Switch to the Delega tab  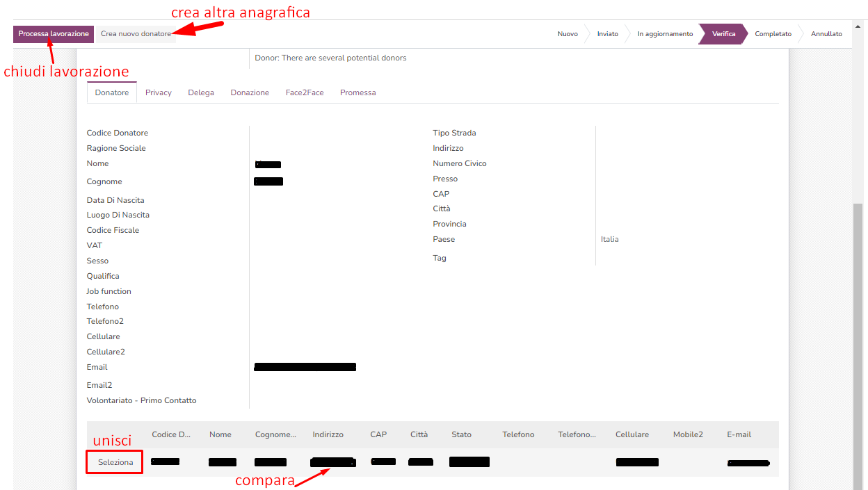(201, 92)
